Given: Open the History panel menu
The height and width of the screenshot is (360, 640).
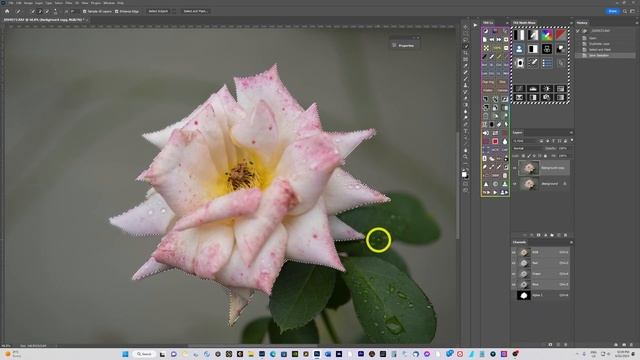Looking at the screenshot, I should [636, 23].
